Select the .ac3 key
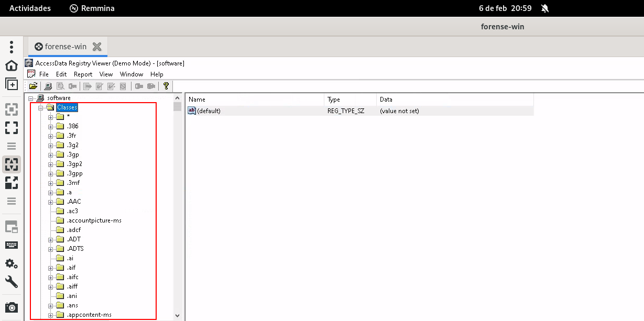The height and width of the screenshot is (321, 644). coord(73,211)
